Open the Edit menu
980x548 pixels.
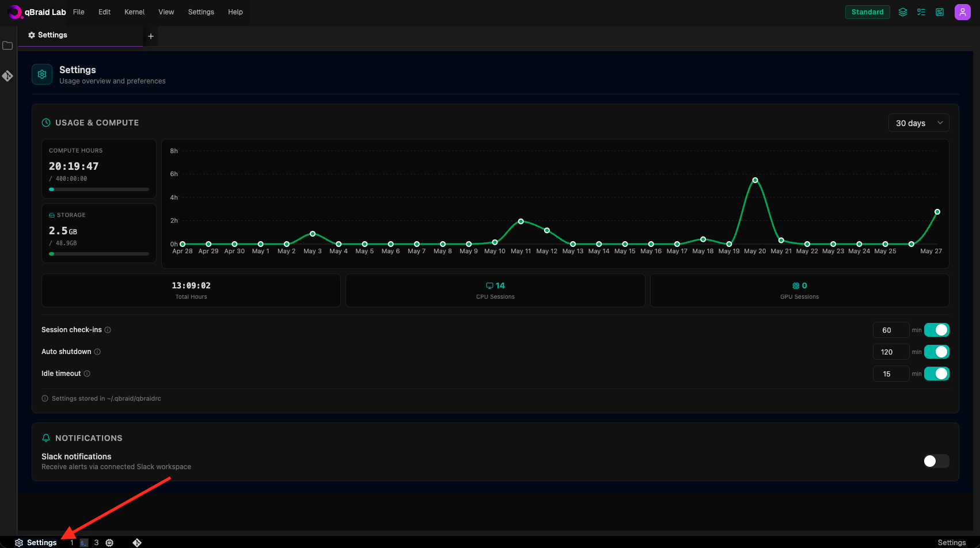[x=104, y=12]
